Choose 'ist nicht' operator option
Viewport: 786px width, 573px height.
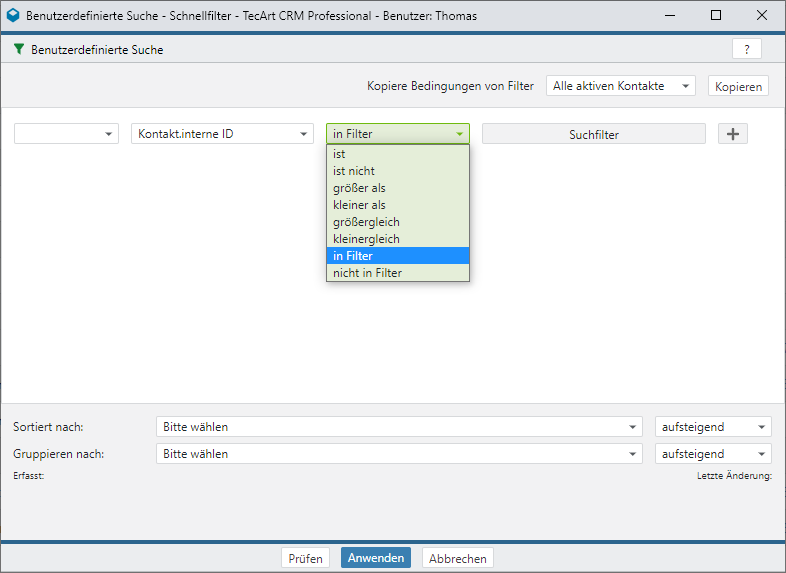(397, 171)
